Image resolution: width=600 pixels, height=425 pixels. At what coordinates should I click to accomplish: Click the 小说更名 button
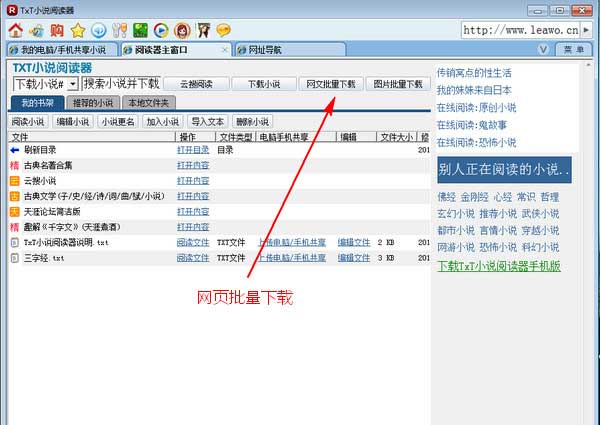118,122
